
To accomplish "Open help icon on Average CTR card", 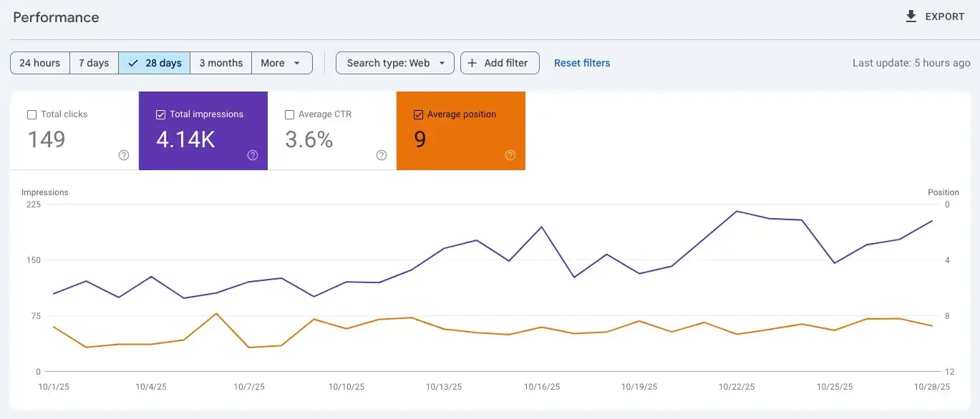I will click(x=382, y=155).
